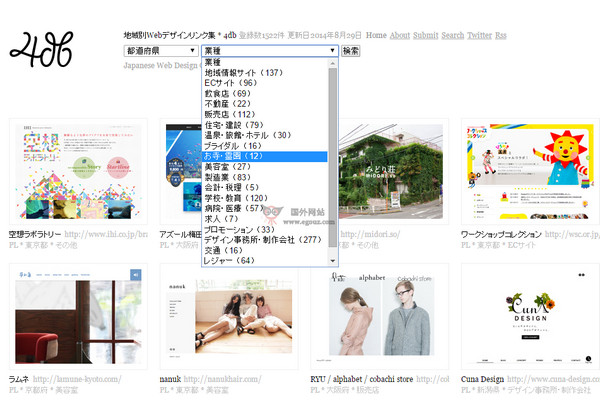Pick 学校・教育 (120) in the dropdown
600x408 pixels.
point(264,198)
